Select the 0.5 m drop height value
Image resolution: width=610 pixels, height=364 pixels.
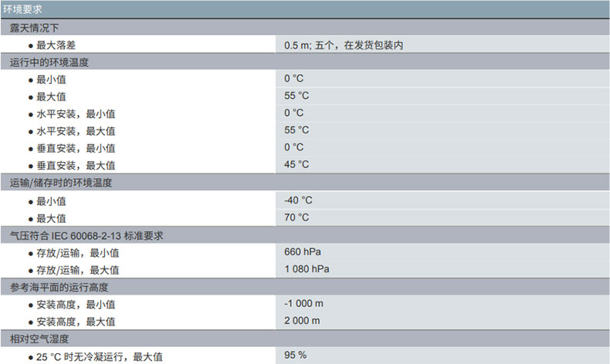pyautogui.click(x=344, y=45)
